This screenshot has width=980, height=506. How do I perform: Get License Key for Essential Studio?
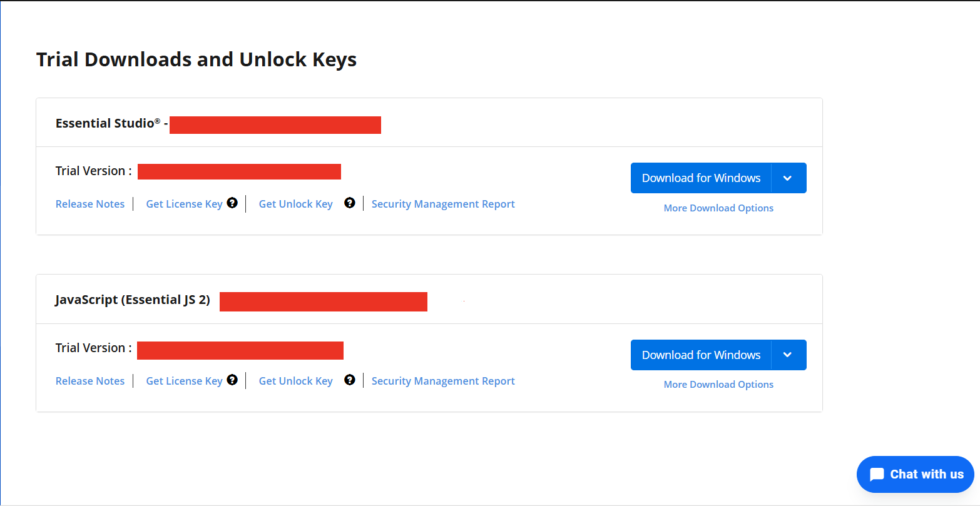click(x=184, y=204)
